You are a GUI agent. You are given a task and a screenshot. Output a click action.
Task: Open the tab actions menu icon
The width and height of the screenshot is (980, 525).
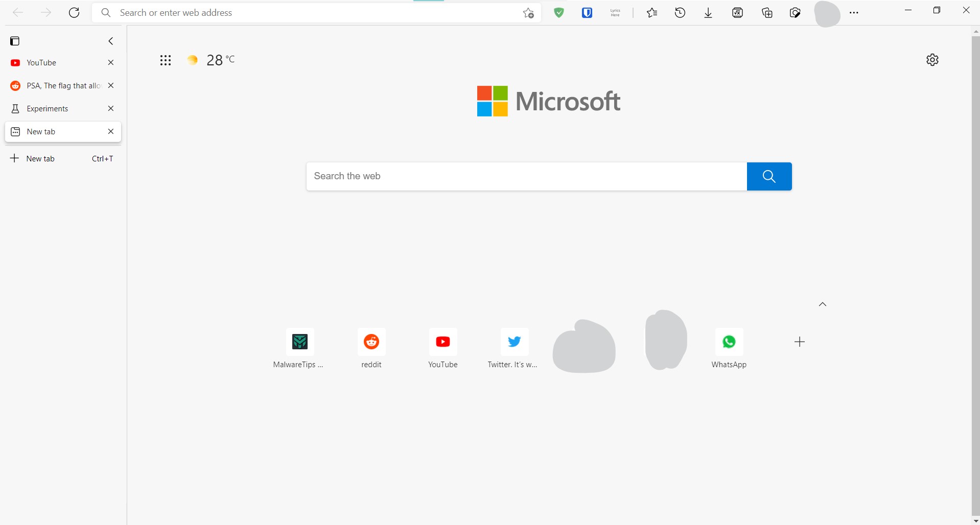click(x=15, y=41)
